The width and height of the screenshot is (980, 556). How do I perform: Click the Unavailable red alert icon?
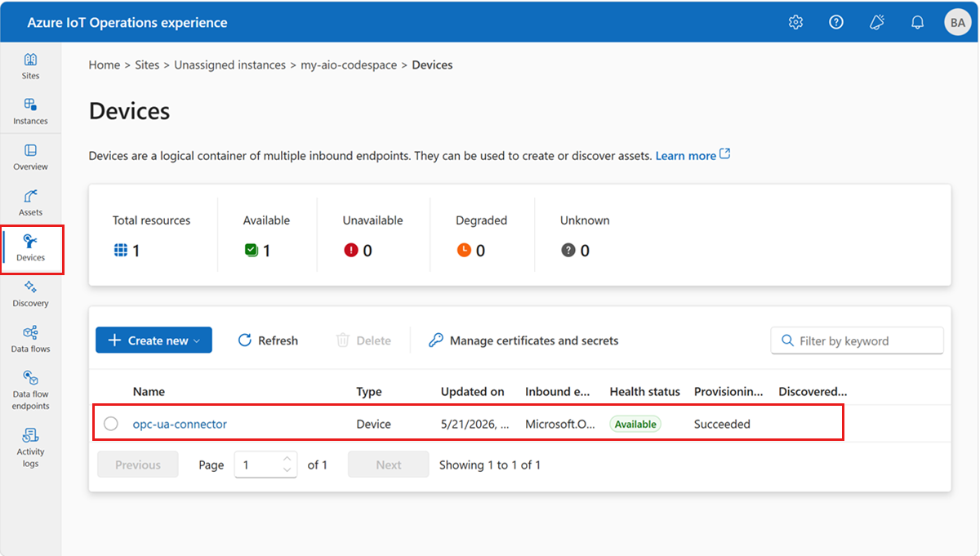[x=351, y=251]
